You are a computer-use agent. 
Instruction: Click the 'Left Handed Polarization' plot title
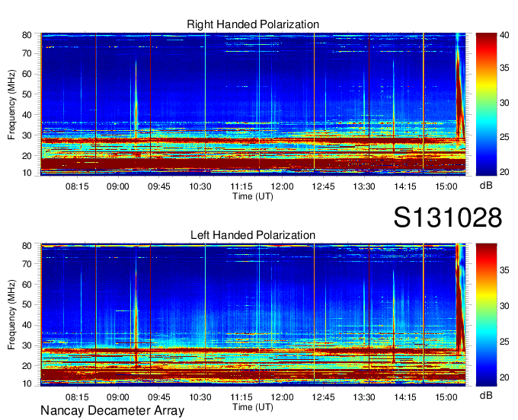[253, 235]
